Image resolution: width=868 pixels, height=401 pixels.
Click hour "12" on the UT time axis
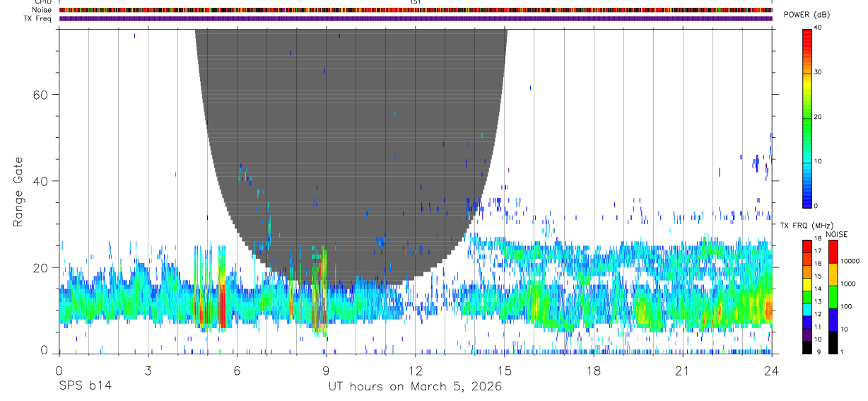tap(416, 371)
